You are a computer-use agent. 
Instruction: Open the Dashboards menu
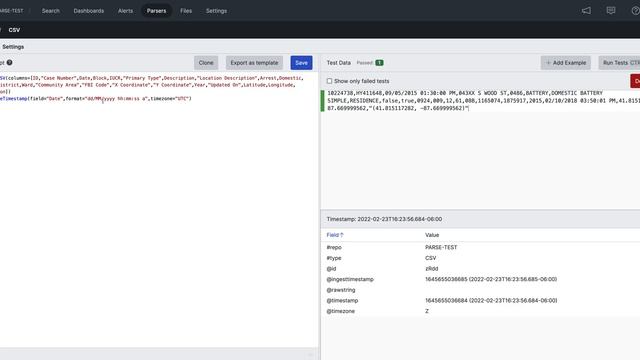tap(89, 11)
